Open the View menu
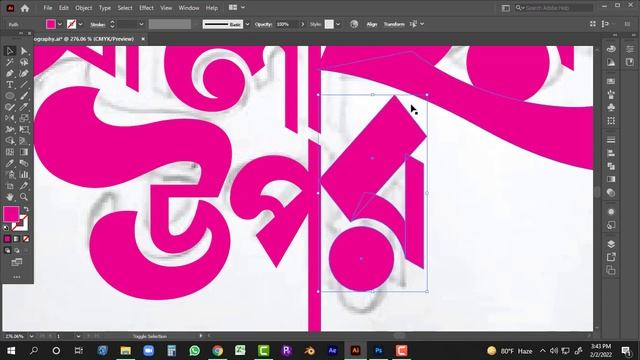The image size is (640, 360). 166,8
